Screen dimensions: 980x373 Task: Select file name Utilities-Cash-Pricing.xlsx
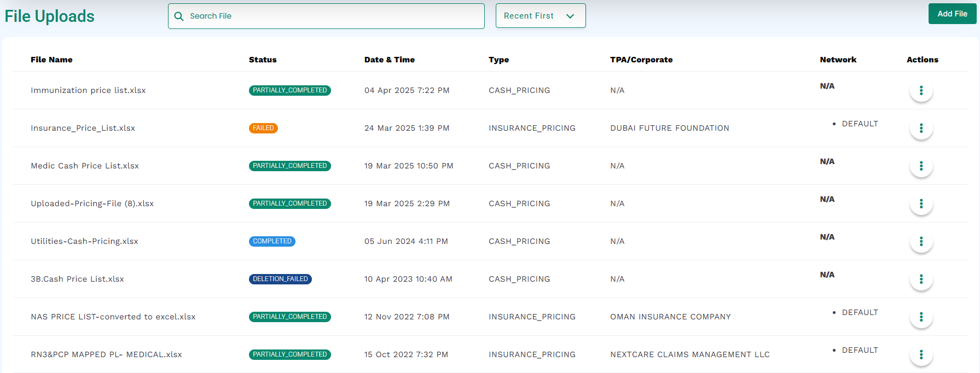tap(84, 241)
